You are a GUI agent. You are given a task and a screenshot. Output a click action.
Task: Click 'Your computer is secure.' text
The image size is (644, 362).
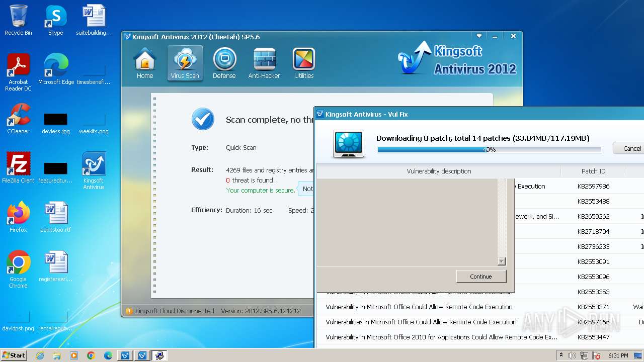[x=261, y=190]
